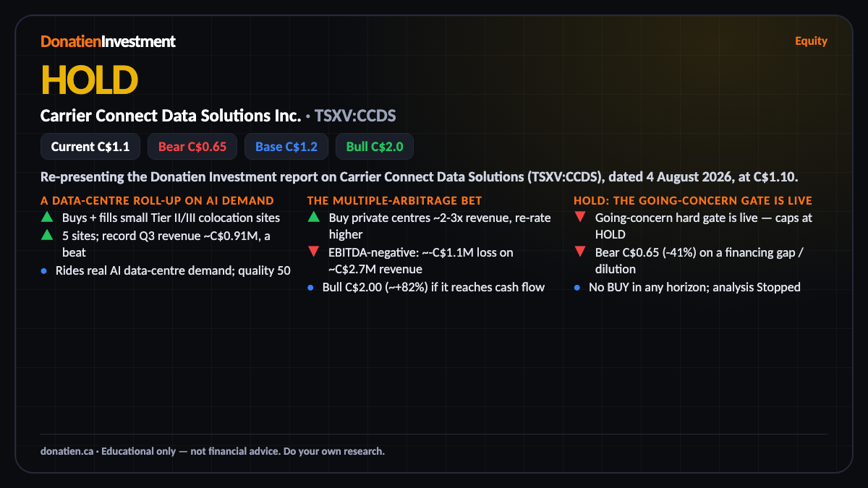Click the red down-triangle beside 'Going-concern hard gate'
This screenshot has height=488, width=868.
[580, 217]
